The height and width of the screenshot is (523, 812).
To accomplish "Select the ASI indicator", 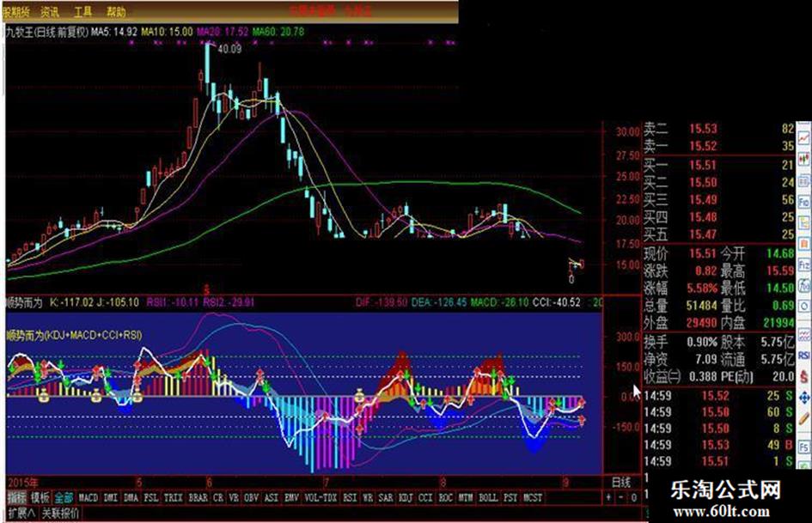I will [x=271, y=497].
